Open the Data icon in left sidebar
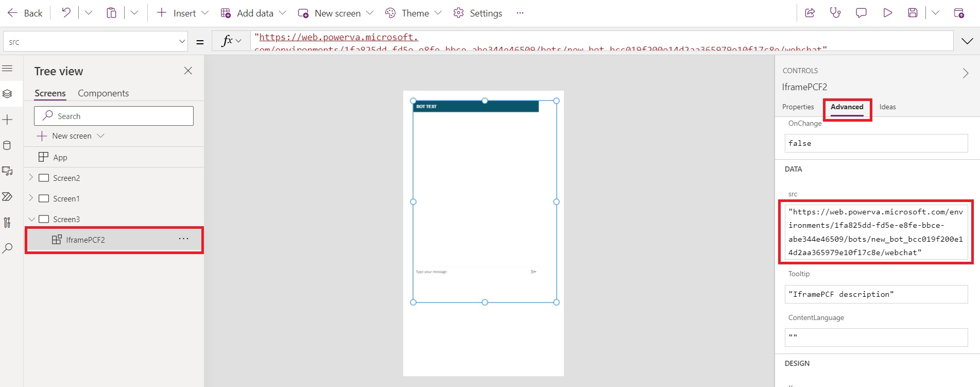Viewport: 980px width, 387px height. [x=7, y=145]
